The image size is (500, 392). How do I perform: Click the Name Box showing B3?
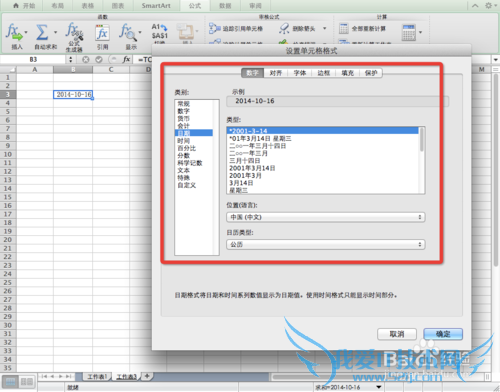coord(33,59)
